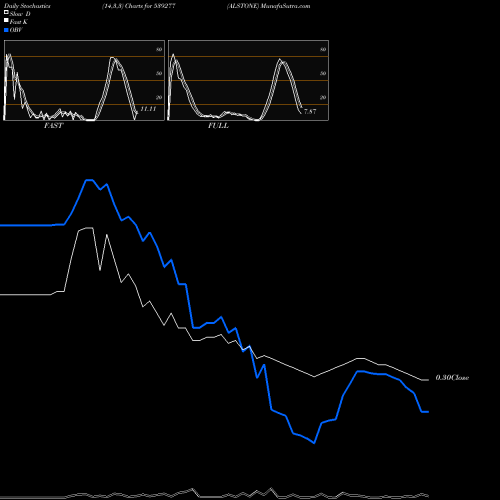
Task: Click the Fast K legend swatch
Action: (6, 21)
